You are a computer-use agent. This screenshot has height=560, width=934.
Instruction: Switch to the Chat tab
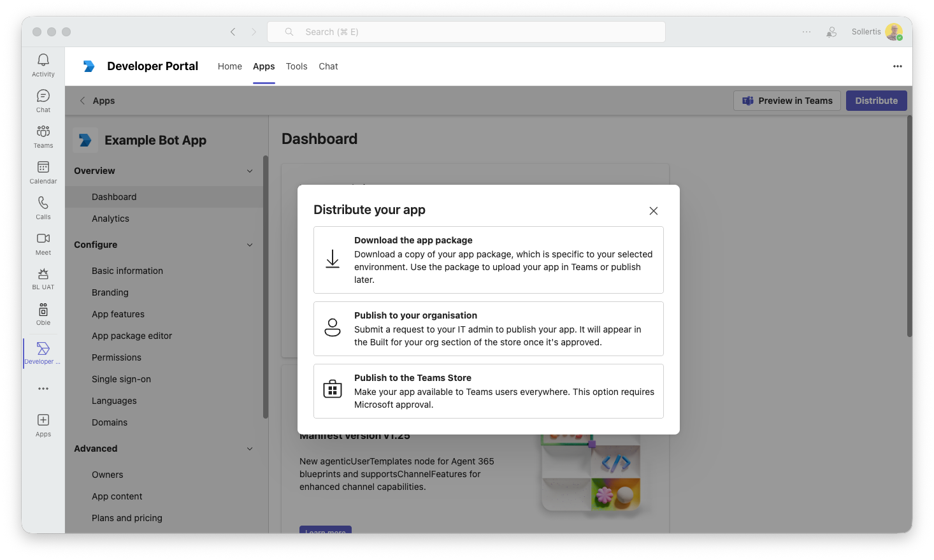329,66
